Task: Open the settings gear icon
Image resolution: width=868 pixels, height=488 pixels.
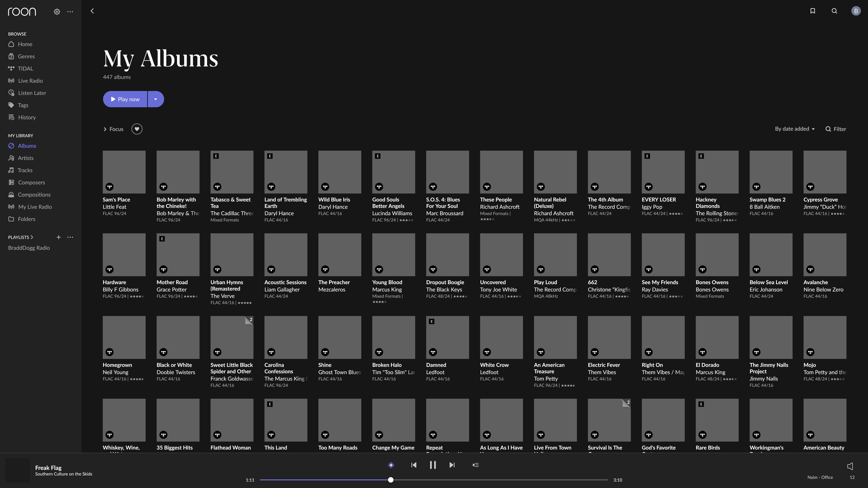Action: tap(57, 12)
